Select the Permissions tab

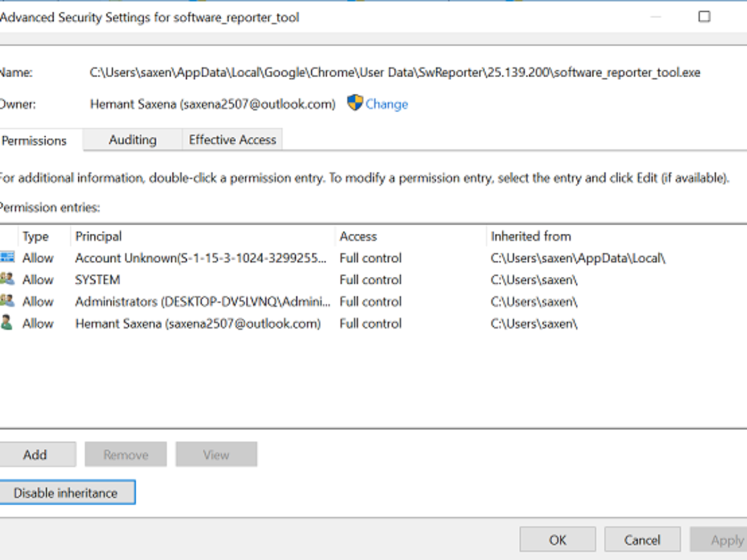click(35, 141)
